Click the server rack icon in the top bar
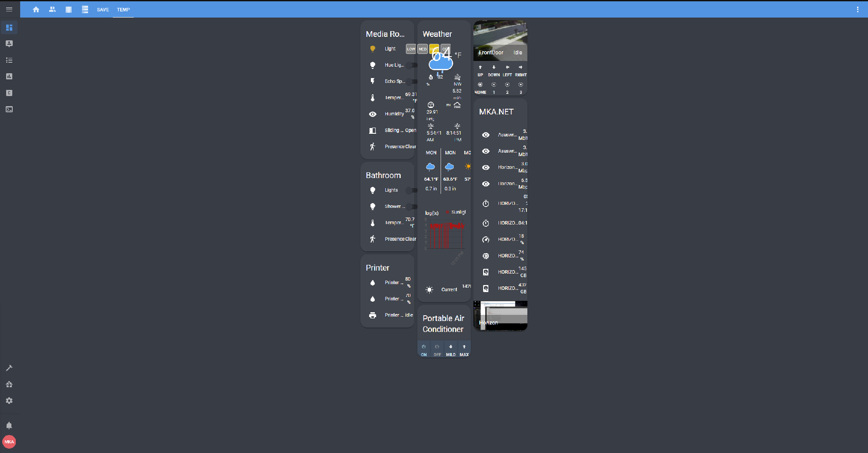This screenshot has width=868, height=453. (85, 9)
